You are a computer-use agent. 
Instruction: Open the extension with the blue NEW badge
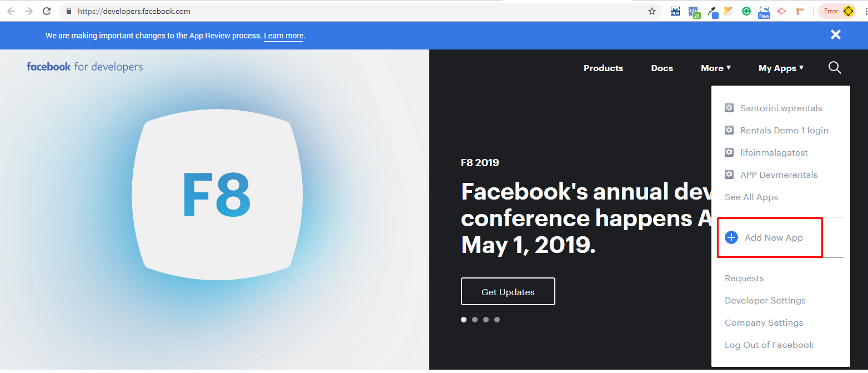click(x=675, y=11)
